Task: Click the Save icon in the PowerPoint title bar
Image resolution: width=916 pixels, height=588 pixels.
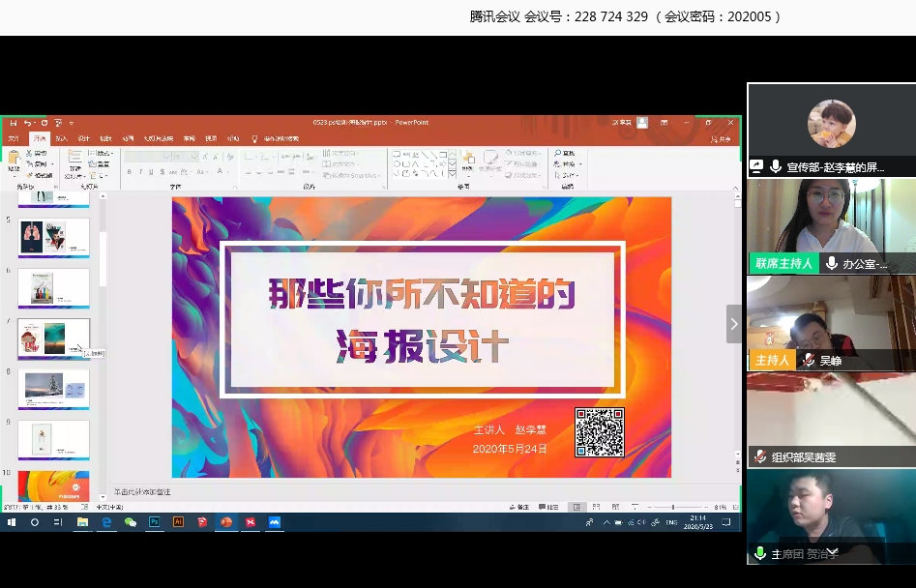Action: [x=14, y=123]
